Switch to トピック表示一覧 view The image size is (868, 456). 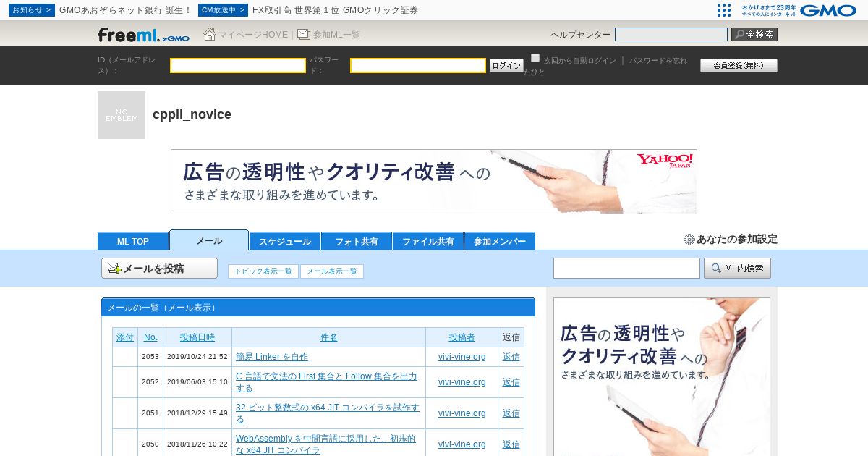263,271
